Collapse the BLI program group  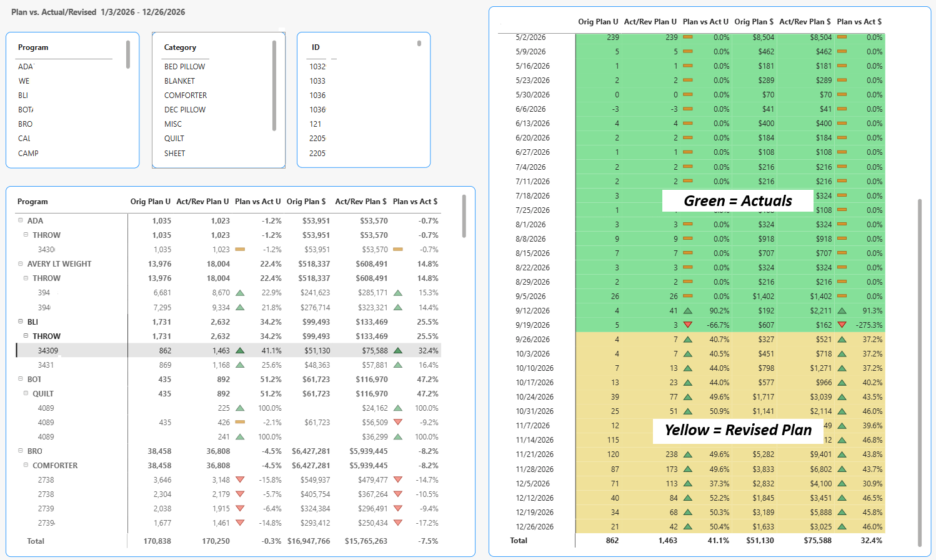pyautogui.click(x=21, y=322)
